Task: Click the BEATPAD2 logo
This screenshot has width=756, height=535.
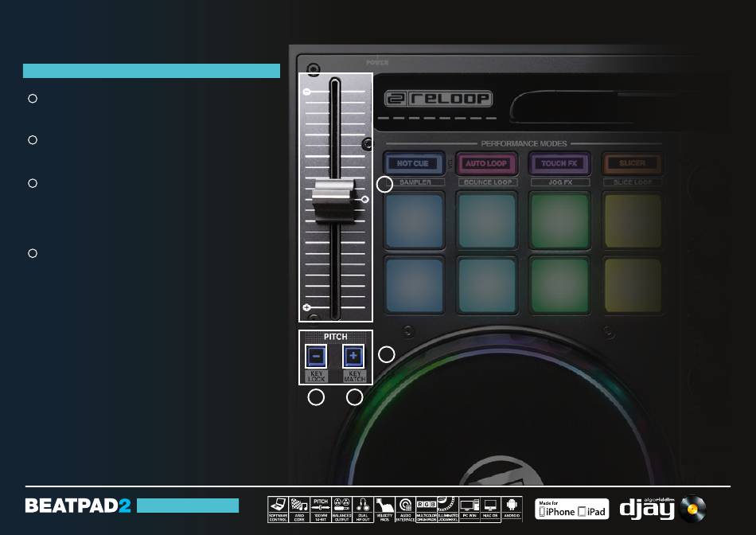Action: (x=78, y=506)
